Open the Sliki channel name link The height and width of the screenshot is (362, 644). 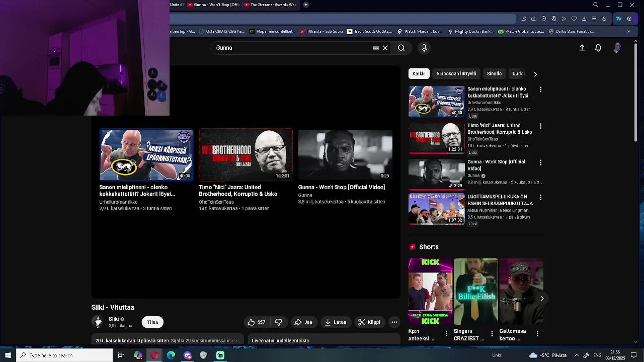click(x=114, y=319)
